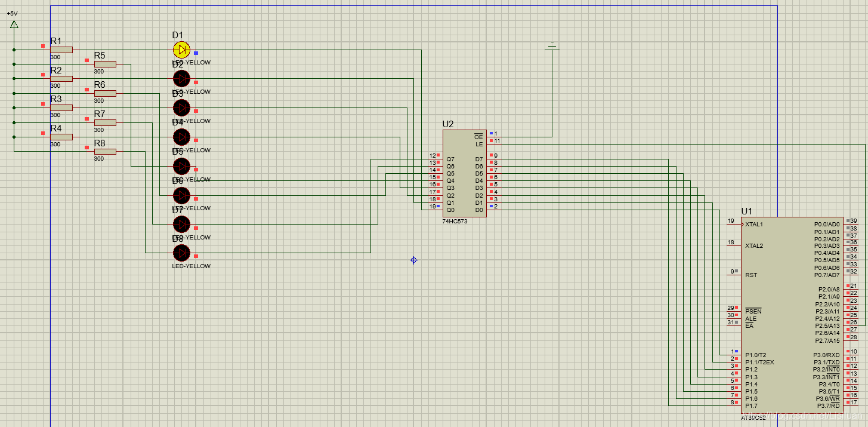The height and width of the screenshot is (427, 868).
Task: Click pin number 39 beside P0.0/AD0
Action: tap(854, 221)
